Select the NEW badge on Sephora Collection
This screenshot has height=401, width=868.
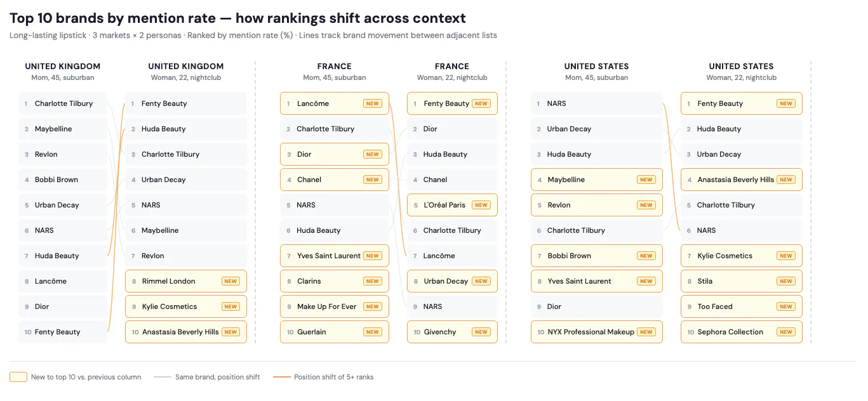pyautogui.click(x=786, y=332)
